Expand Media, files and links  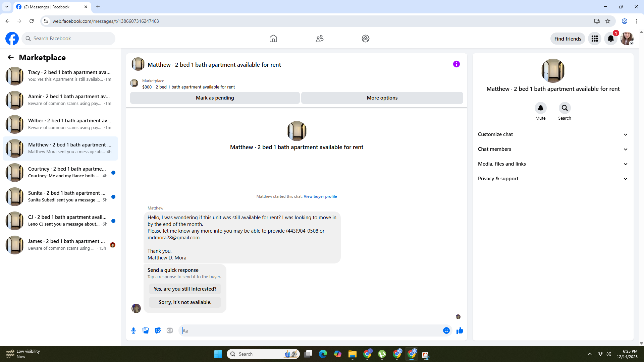tap(552, 164)
